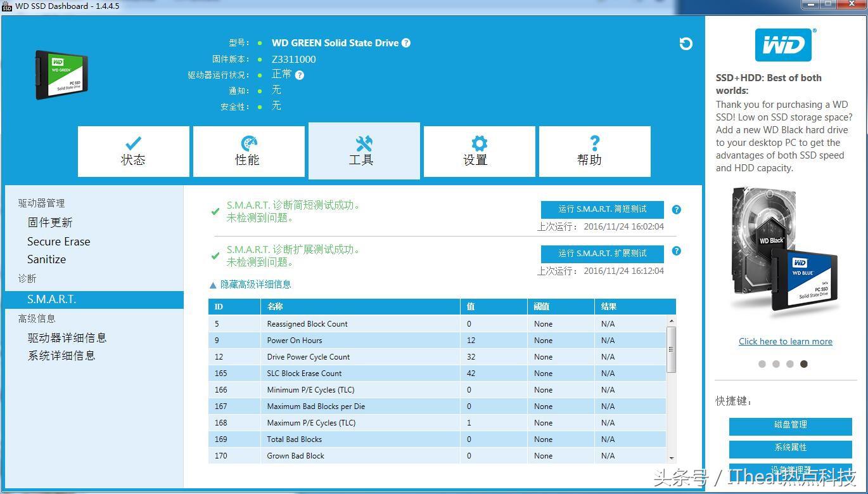Viewport: 868px width, 494px height.
Task: Open the 性能 tab
Action: tap(248, 151)
